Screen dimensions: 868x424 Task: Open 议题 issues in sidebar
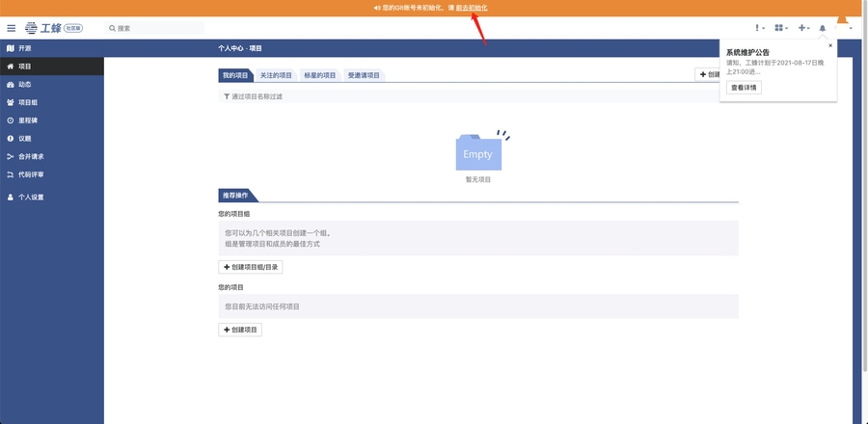[x=25, y=139]
